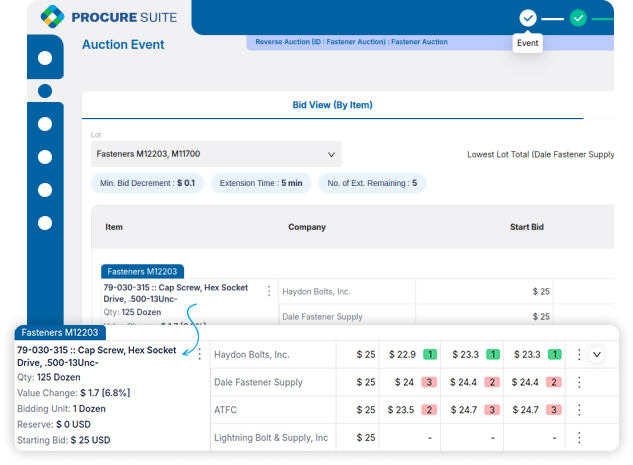Viewport: 633px width, 465px height.
Task: Click Value Change $ 1.7 [6.8%] text
Action: click(73, 393)
